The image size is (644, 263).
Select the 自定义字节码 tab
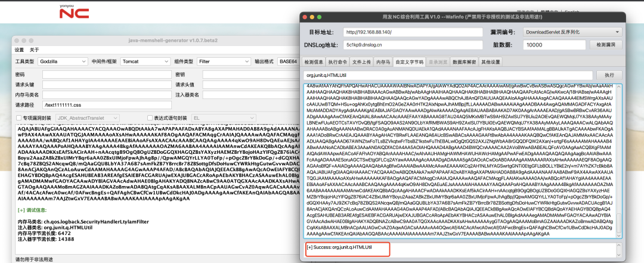[409, 62]
